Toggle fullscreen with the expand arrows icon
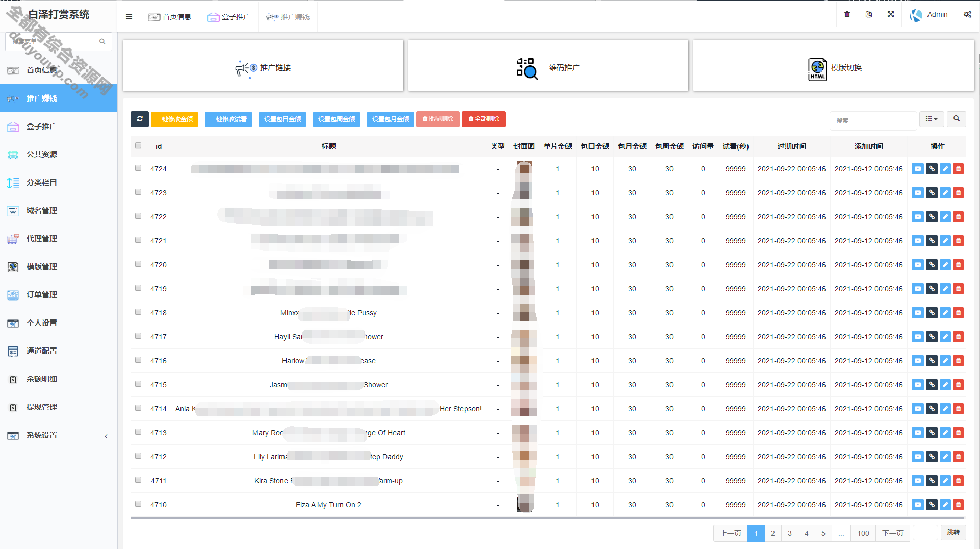Image resolution: width=980 pixels, height=549 pixels. click(891, 14)
